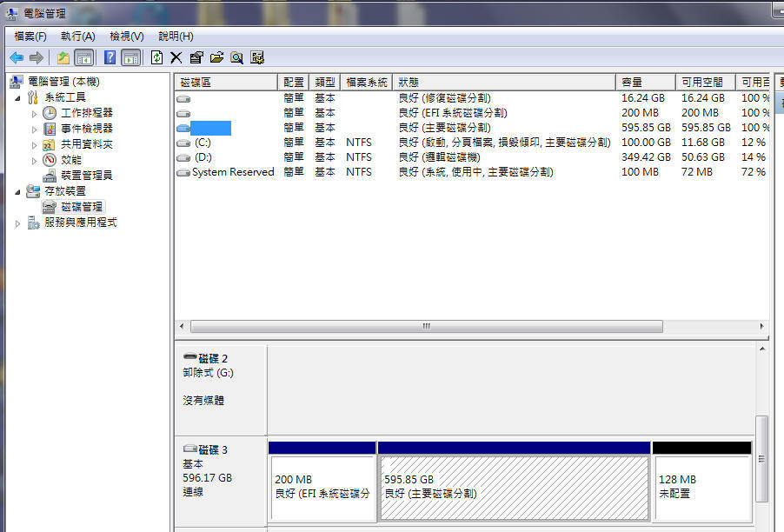
Task: Toggle the show/hide action pane icon
Action: tap(131, 57)
